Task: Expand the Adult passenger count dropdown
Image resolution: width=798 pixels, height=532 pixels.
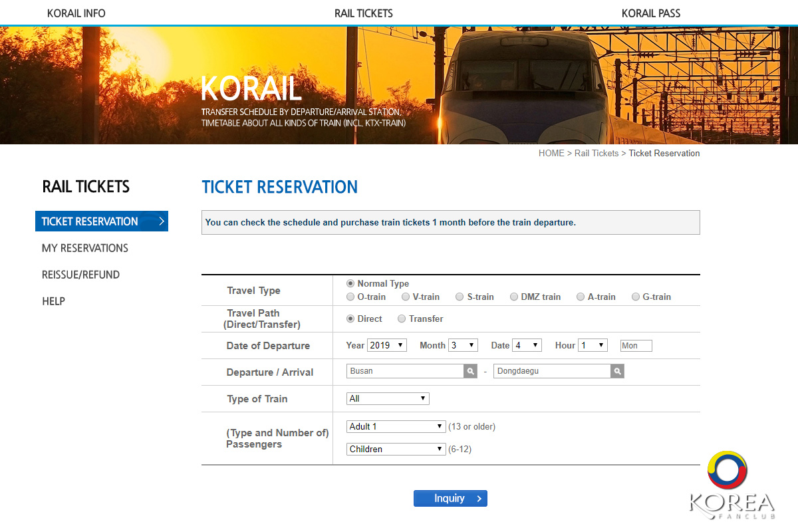Action: [x=396, y=426]
